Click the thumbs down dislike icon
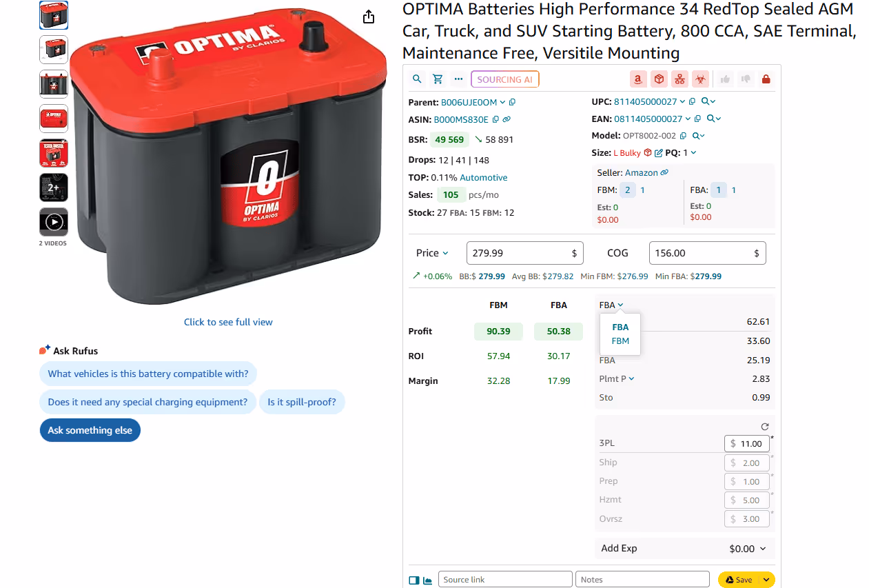The width and height of the screenshot is (869, 588). pos(745,79)
